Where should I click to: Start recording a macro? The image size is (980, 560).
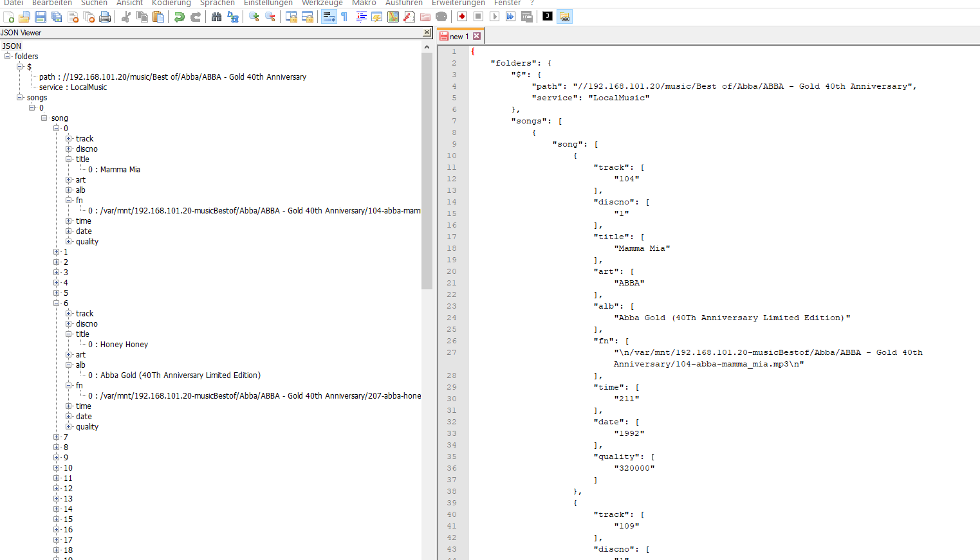click(462, 17)
